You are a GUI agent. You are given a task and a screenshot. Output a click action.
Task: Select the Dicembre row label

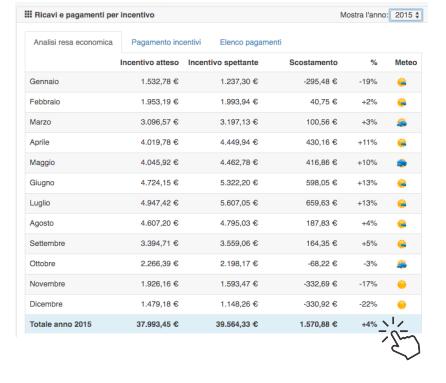pyautogui.click(x=46, y=304)
